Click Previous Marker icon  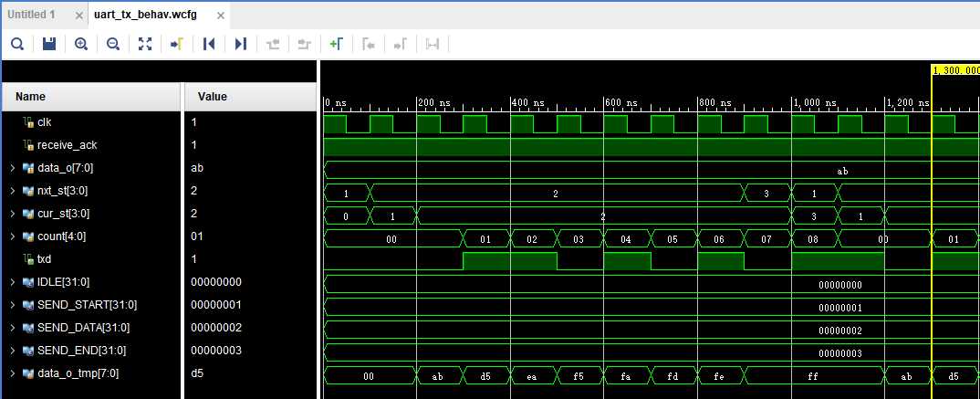[369, 44]
